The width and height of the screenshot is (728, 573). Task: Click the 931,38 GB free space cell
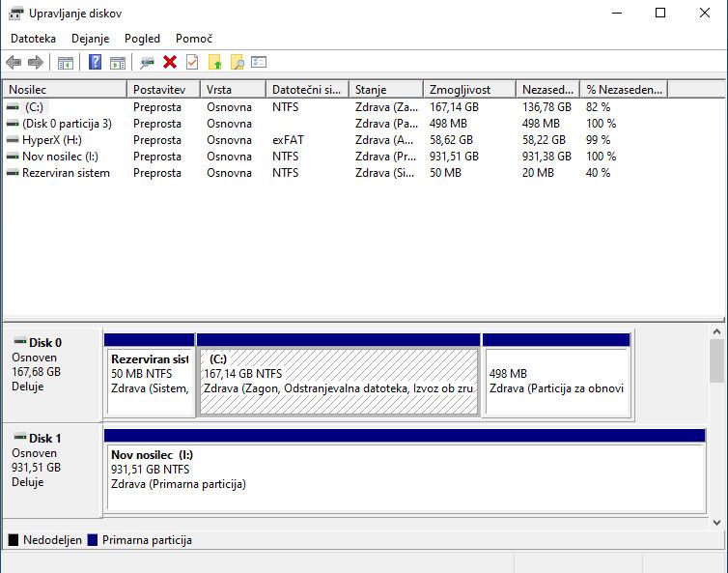click(x=546, y=157)
